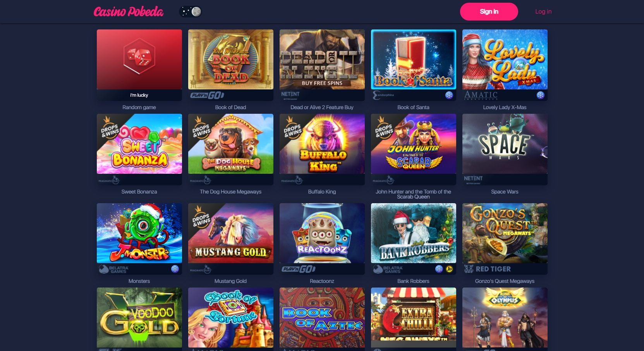Click the pink Sign in button
The height and width of the screenshot is (351, 644).
pyautogui.click(x=489, y=12)
